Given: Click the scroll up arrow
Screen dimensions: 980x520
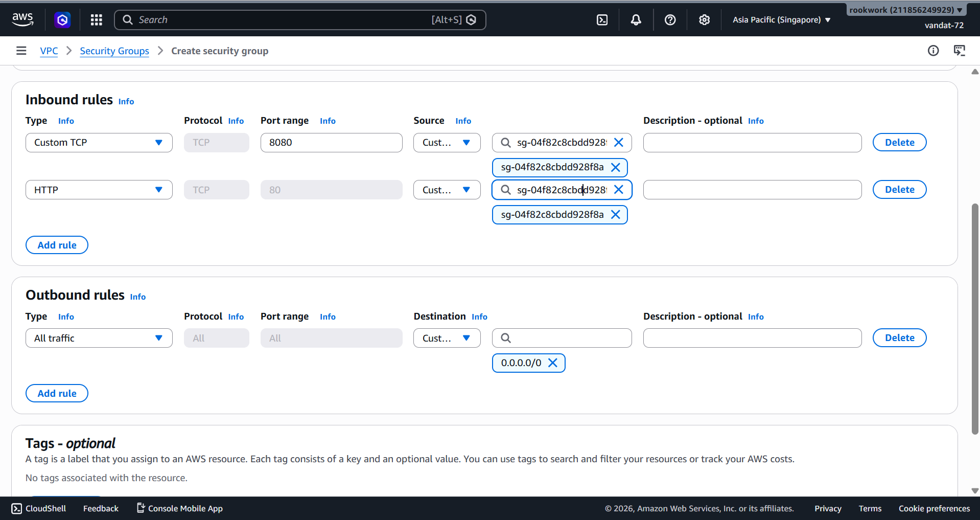Looking at the screenshot, I should click(975, 72).
